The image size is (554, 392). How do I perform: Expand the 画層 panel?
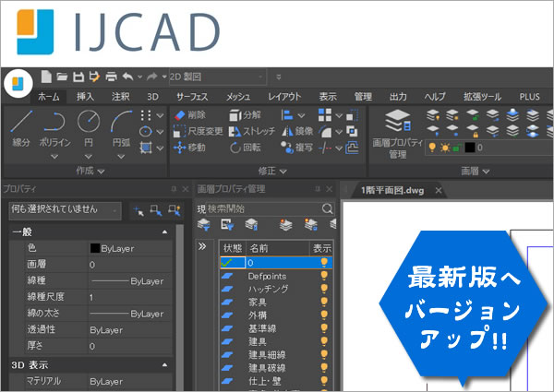pyautogui.click(x=475, y=172)
